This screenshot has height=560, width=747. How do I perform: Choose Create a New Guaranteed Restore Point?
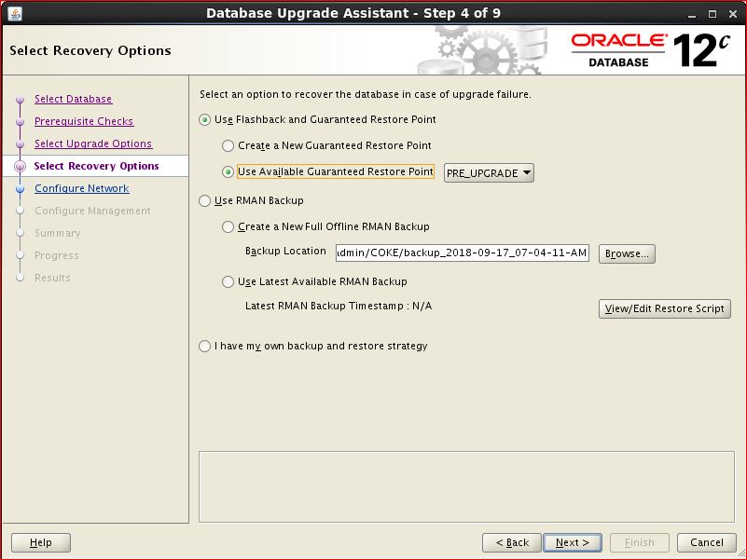click(228, 146)
